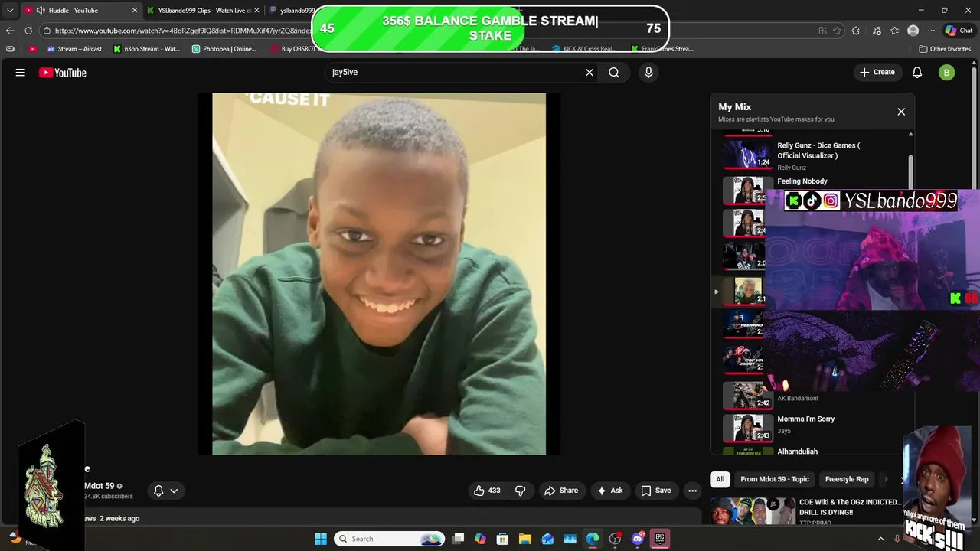Open Copilot app from taskbar
The image size is (980, 551).
(x=480, y=539)
